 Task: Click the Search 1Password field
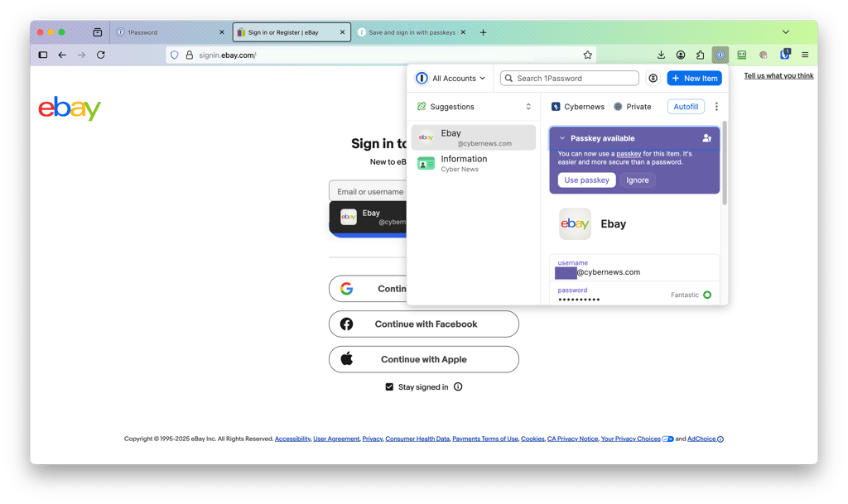click(x=570, y=79)
